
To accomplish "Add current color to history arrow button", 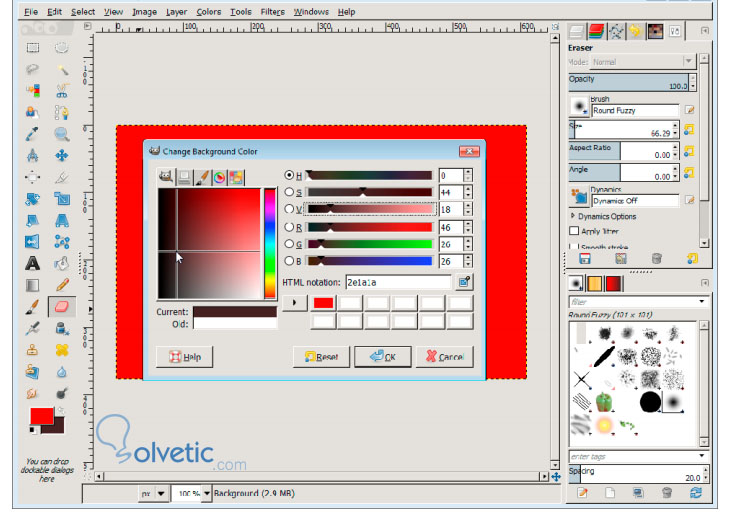I will tap(294, 302).
